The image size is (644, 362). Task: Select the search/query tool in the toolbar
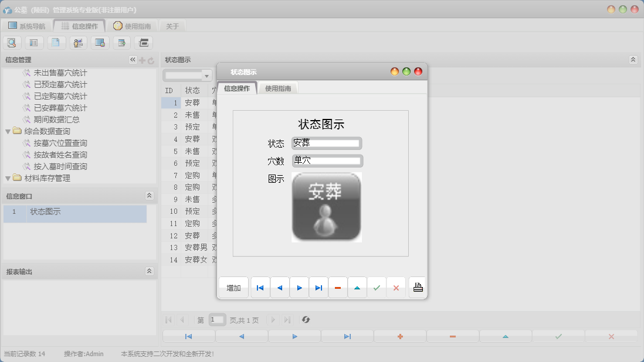pos(12,42)
